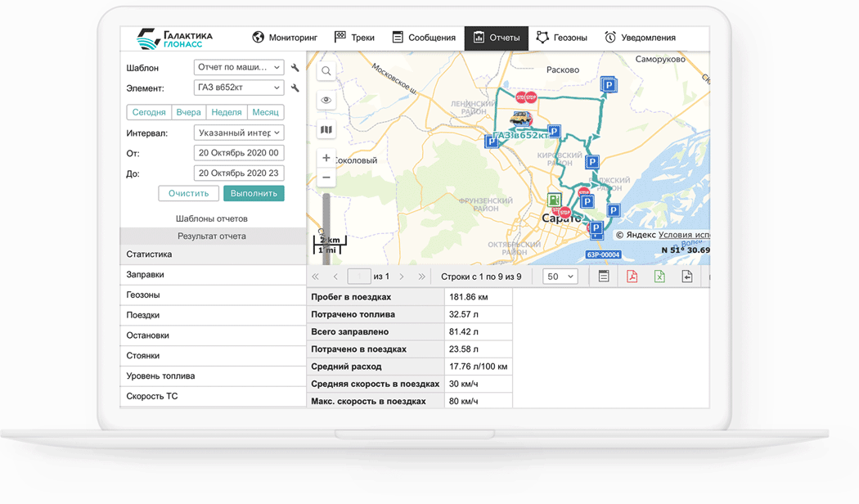The height and width of the screenshot is (504, 859).
Task: Open the Поездки report section
Action: [213, 315]
